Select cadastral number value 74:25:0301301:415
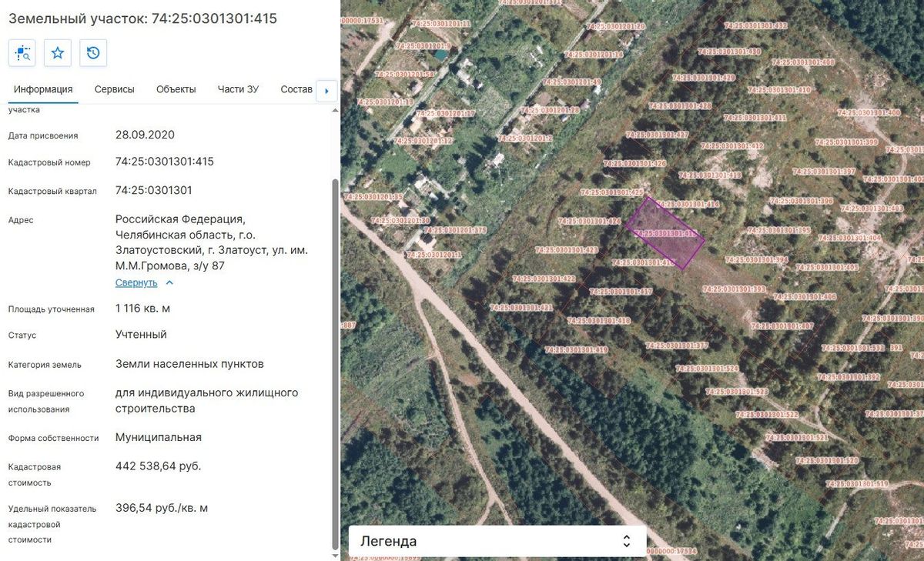 165,162
